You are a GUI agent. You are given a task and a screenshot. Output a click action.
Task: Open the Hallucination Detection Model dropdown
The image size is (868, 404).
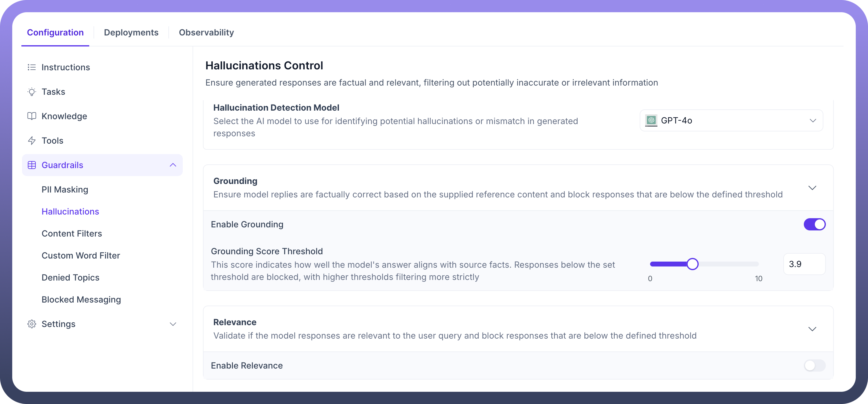(x=731, y=120)
